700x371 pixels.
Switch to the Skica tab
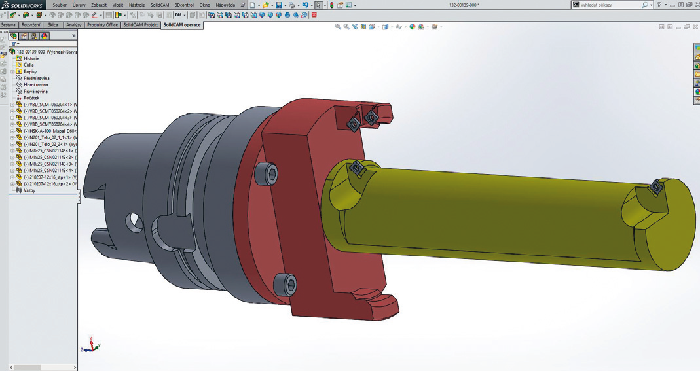point(53,25)
